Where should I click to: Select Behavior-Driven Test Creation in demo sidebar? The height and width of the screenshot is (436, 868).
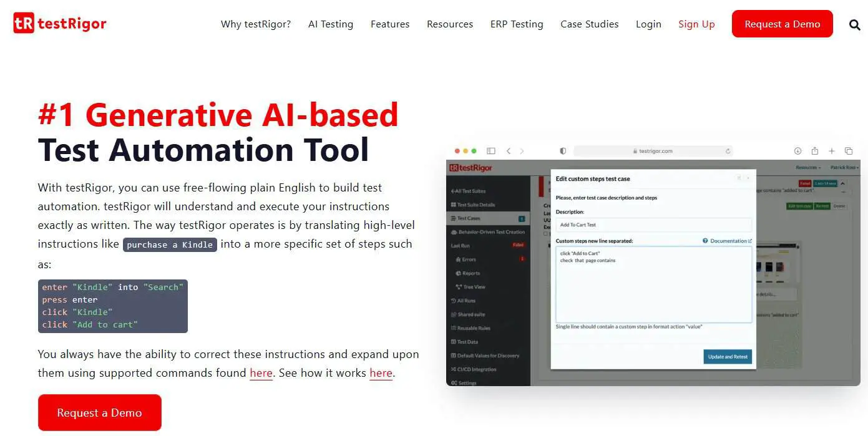point(489,232)
